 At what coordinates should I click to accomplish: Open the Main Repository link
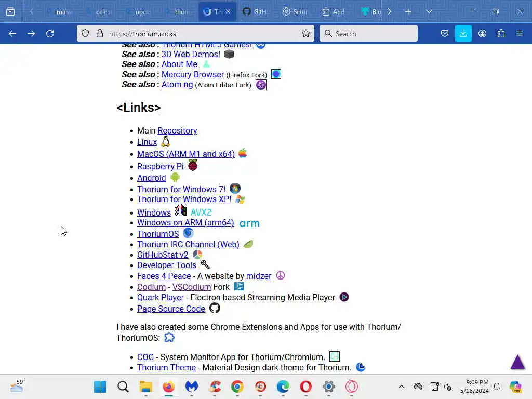pyautogui.click(x=177, y=130)
